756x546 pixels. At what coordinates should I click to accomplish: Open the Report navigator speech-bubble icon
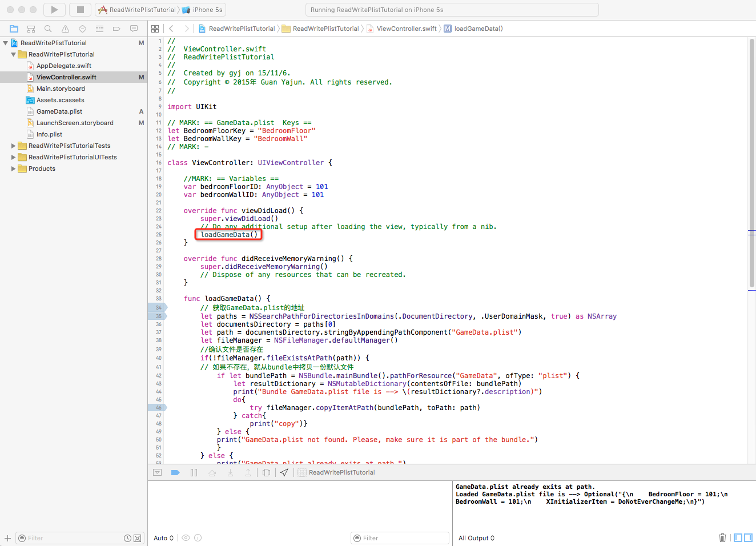pos(134,29)
